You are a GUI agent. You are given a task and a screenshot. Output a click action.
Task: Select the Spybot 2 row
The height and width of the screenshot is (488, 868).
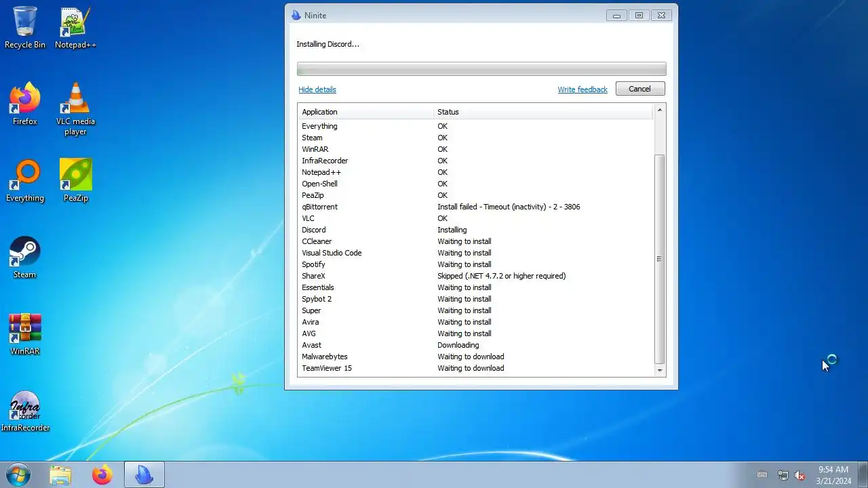click(x=475, y=299)
